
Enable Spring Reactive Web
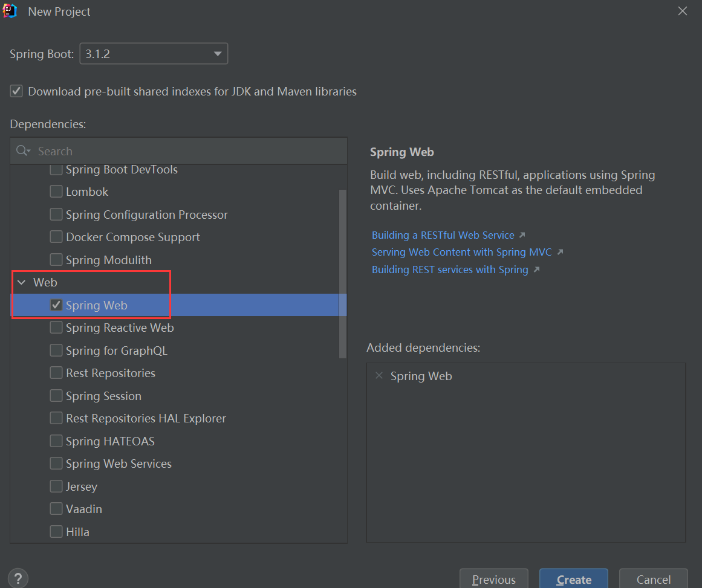pyautogui.click(x=56, y=328)
